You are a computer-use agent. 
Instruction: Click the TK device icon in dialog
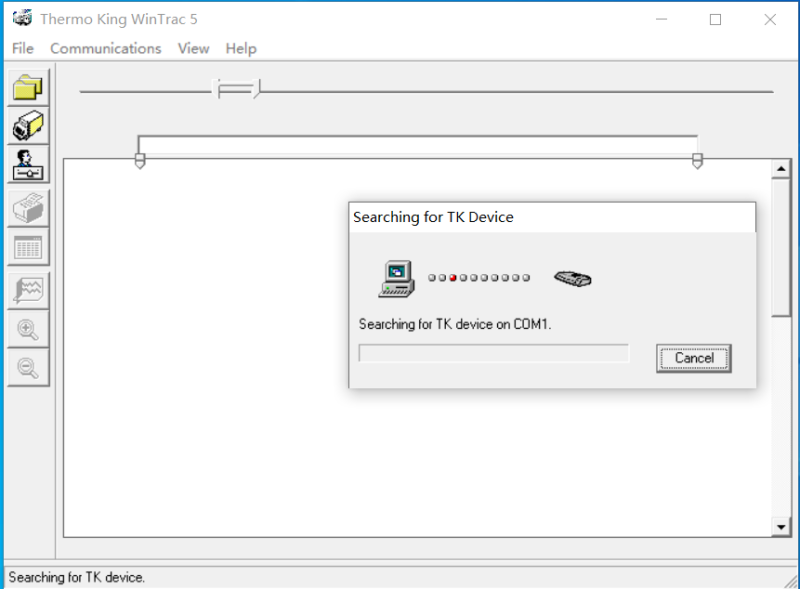click(x=572, y=279)
